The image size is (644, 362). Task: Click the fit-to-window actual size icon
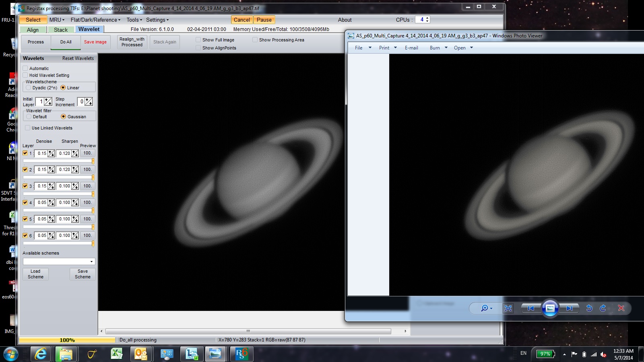pyautogui.click(x=508, y=308)
